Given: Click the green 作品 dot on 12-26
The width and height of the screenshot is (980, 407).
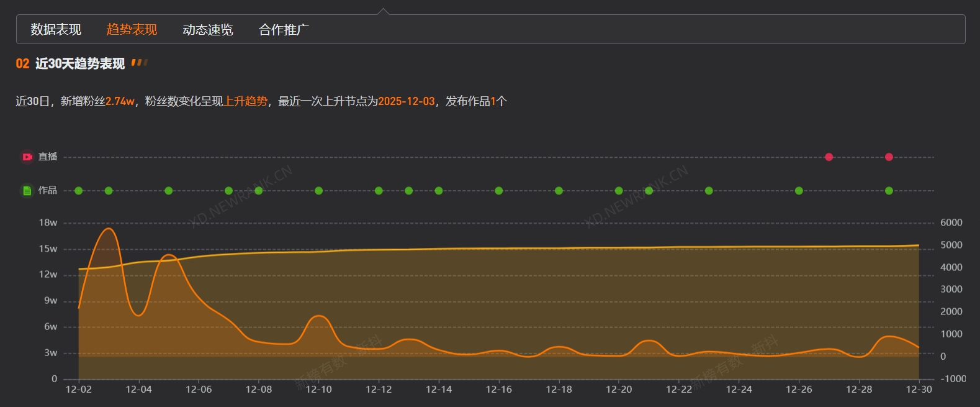Looking at the screenshot, I should (x=799, y=191).
